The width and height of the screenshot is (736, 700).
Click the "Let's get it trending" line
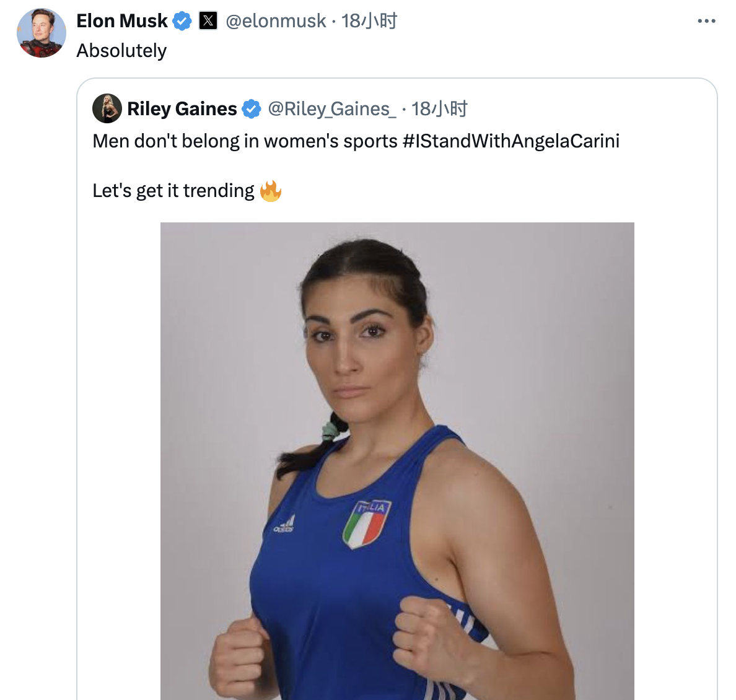[x=173, y=191]
